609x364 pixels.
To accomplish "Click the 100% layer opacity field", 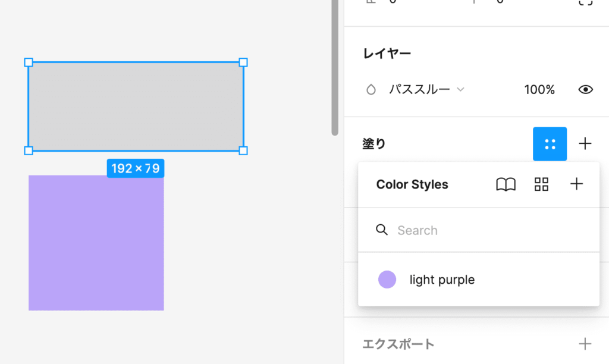I will pos(539,90).
